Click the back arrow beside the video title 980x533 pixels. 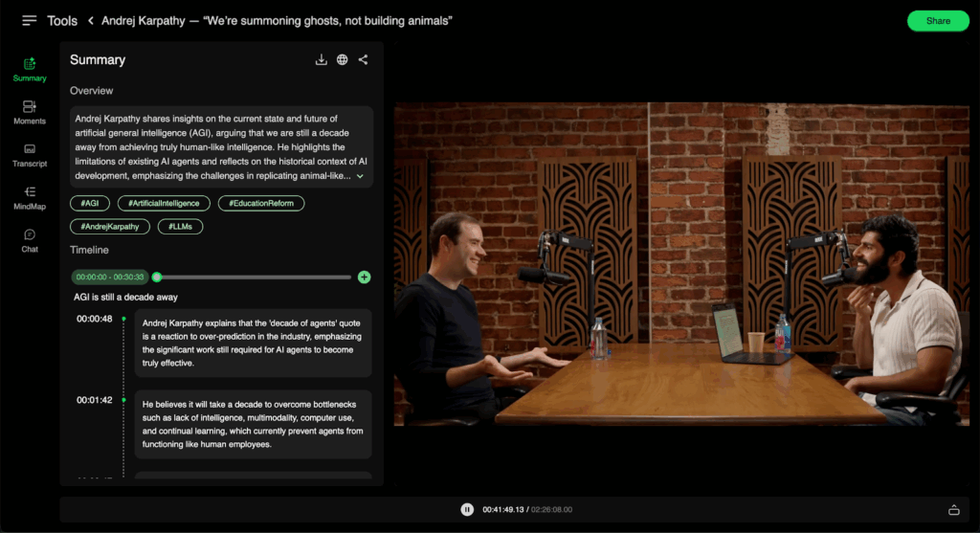tap(91, 20)
